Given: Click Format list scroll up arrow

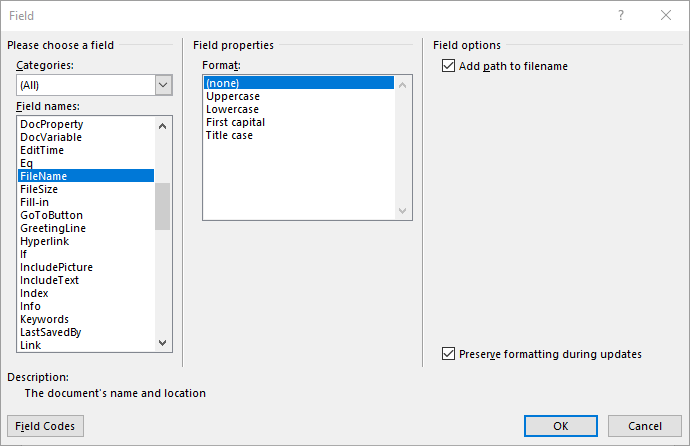Looking at the screenshot, I should 402,85.
